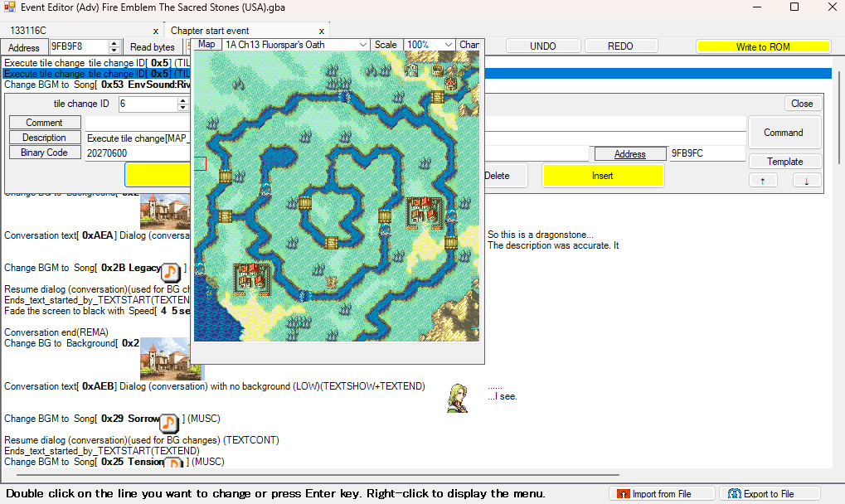Click the yellow Insert button

point(603,176)
